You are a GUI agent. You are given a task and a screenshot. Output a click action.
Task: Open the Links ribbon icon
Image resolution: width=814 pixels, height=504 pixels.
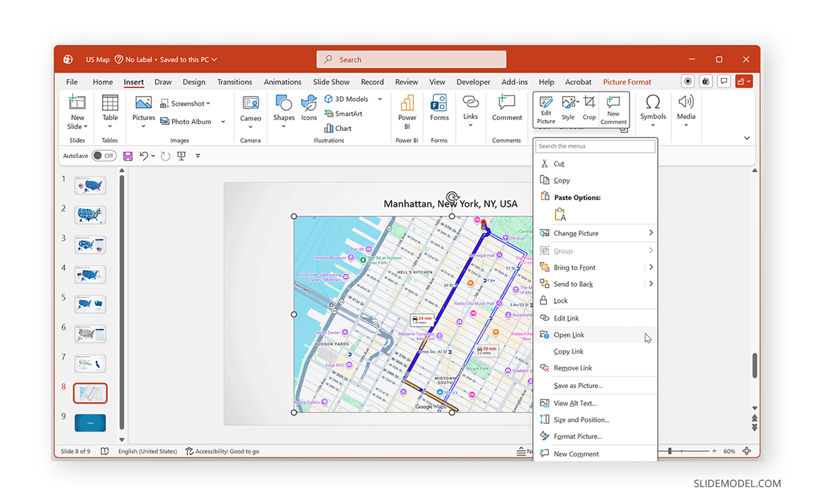coord(470,102)
